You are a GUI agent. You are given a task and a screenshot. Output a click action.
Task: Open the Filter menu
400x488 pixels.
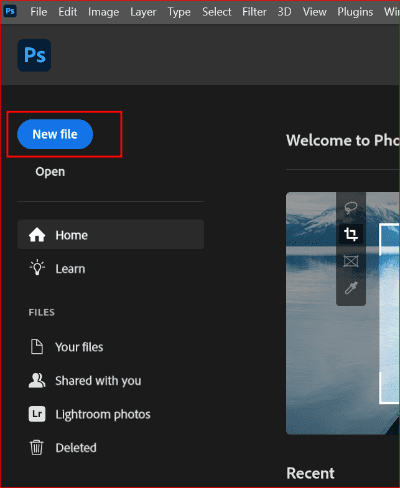[x=254, y=12]
